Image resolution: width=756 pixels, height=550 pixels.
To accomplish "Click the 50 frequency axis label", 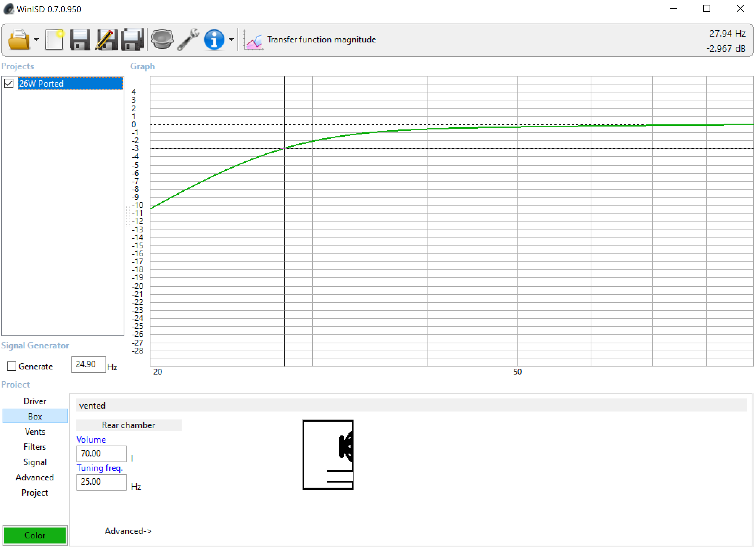I will 517,372.
